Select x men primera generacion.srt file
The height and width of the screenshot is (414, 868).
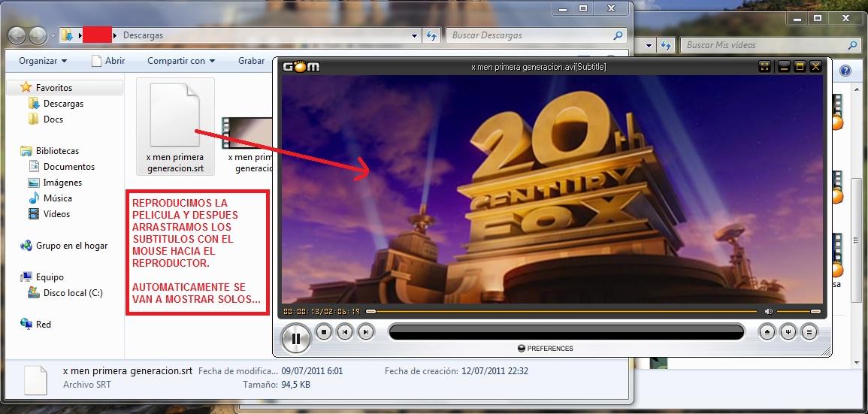tap(176, 126)
